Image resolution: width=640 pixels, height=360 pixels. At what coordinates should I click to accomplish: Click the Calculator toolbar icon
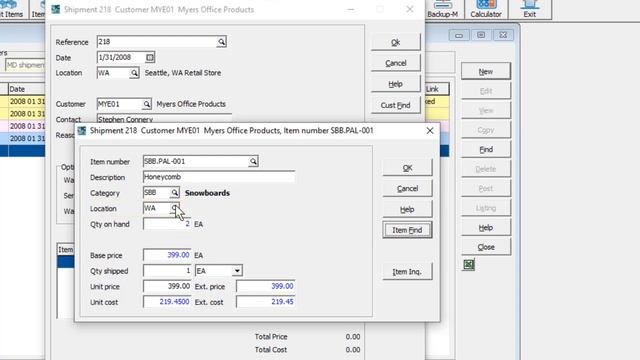coord(486,9)
